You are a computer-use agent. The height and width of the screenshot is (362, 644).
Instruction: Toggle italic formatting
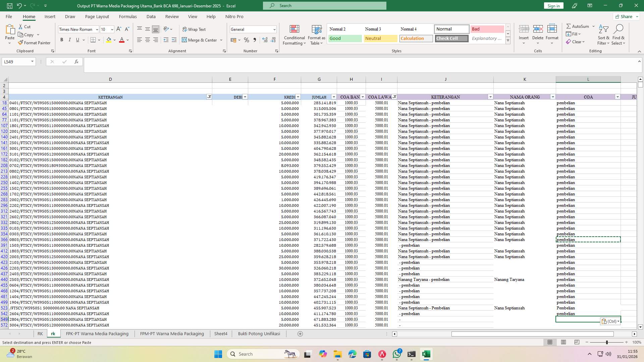[70, 40]
